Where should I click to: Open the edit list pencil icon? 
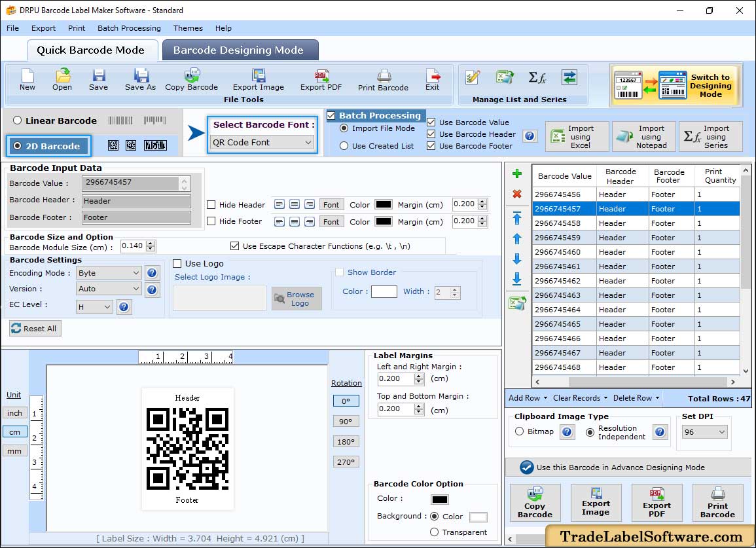(x=473, y=77)
